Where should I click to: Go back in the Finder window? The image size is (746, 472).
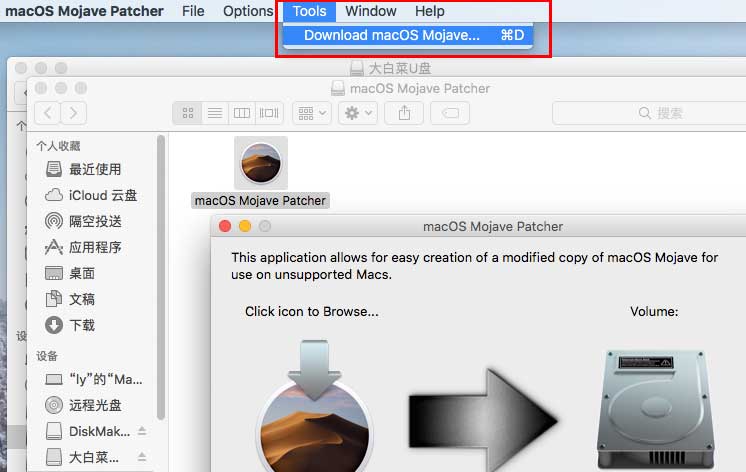[48, 113]
